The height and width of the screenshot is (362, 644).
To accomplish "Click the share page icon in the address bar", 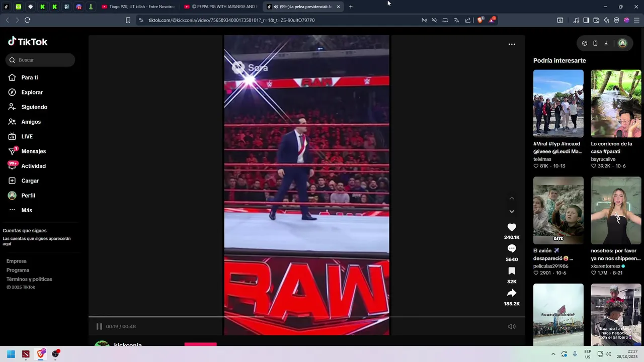I will pyautogui.click(x=468, y=20).
